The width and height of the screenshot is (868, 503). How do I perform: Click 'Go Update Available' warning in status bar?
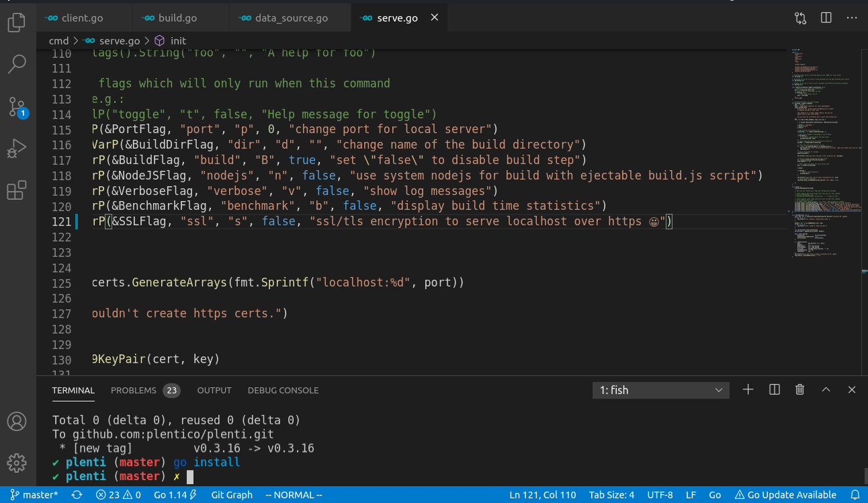tap(785, 495)
